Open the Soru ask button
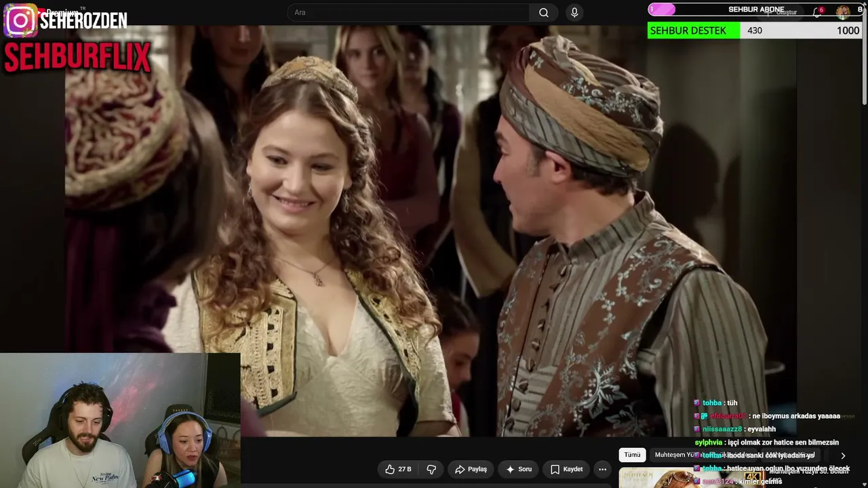The height and width of the screenshot is (488, 868). [519, 469]
